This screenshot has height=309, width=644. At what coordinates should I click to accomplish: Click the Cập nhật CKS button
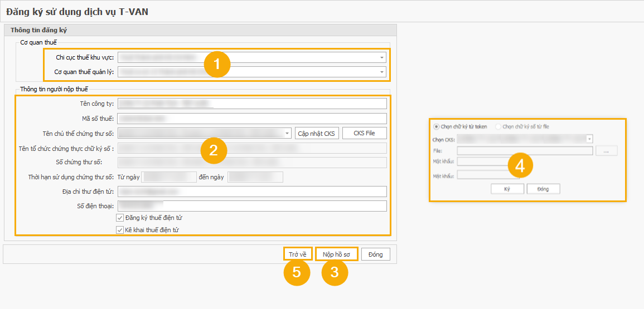tap(317, 134)
